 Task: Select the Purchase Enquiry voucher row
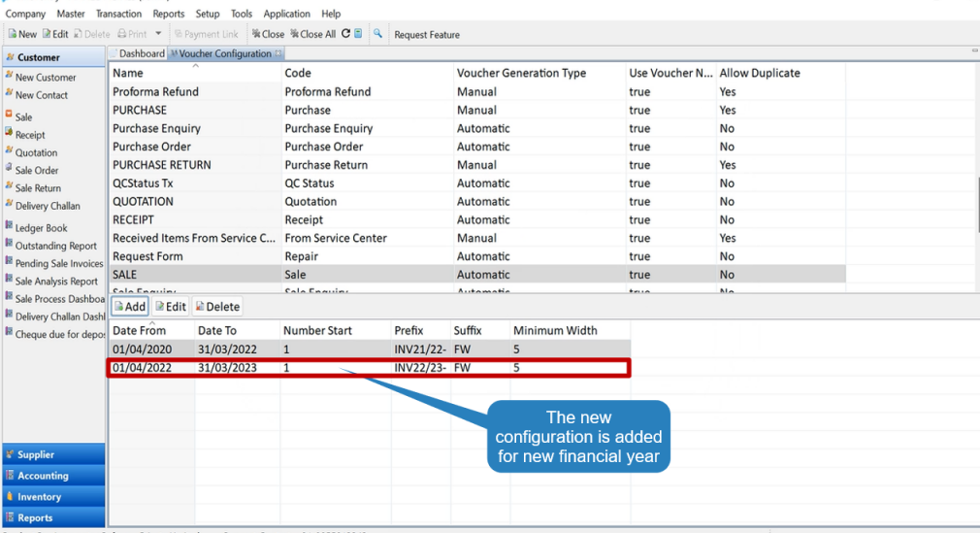pyautogui.click(x=477, y=128)
